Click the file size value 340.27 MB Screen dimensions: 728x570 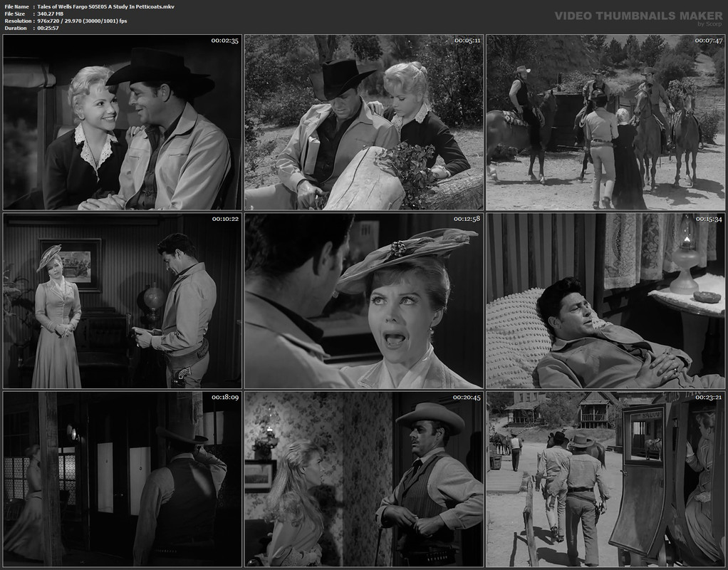(x=50, y=14)
